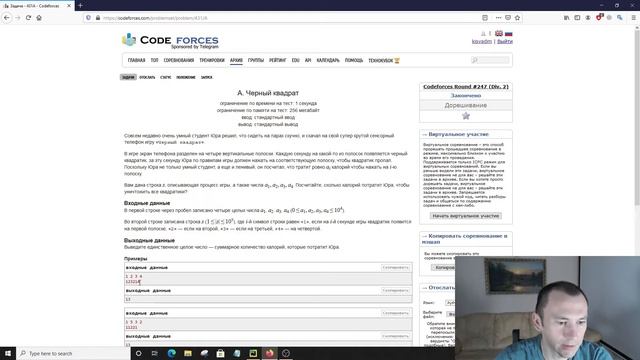
Task: Switch to Firefox on the taskbar
Action: (269, 353)
